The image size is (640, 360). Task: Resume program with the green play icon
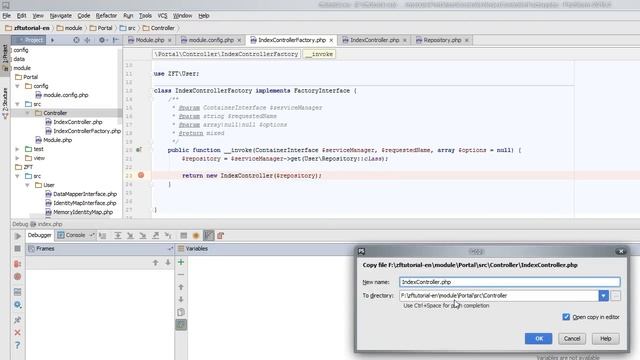click(18, 236)
